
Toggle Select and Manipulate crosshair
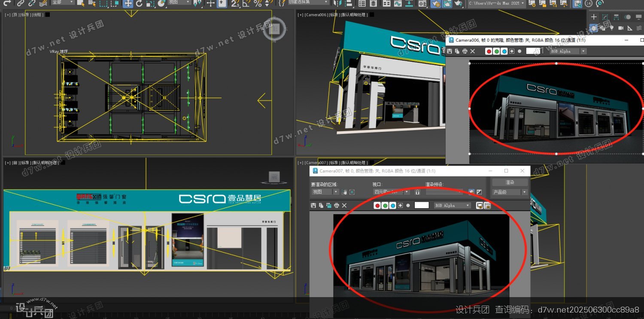(x=210, y=3)
